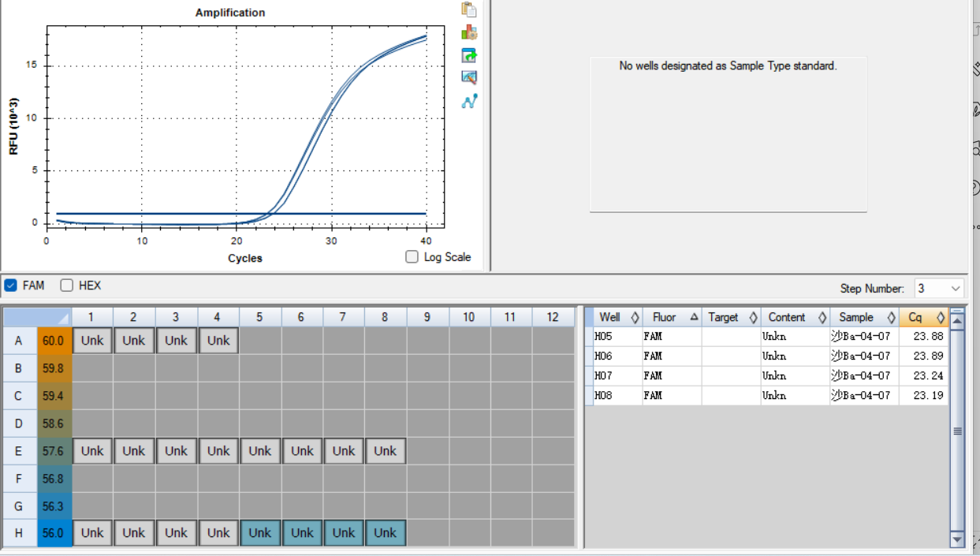
Task: Select well A4 Unk
Action: tap(218, 341)
